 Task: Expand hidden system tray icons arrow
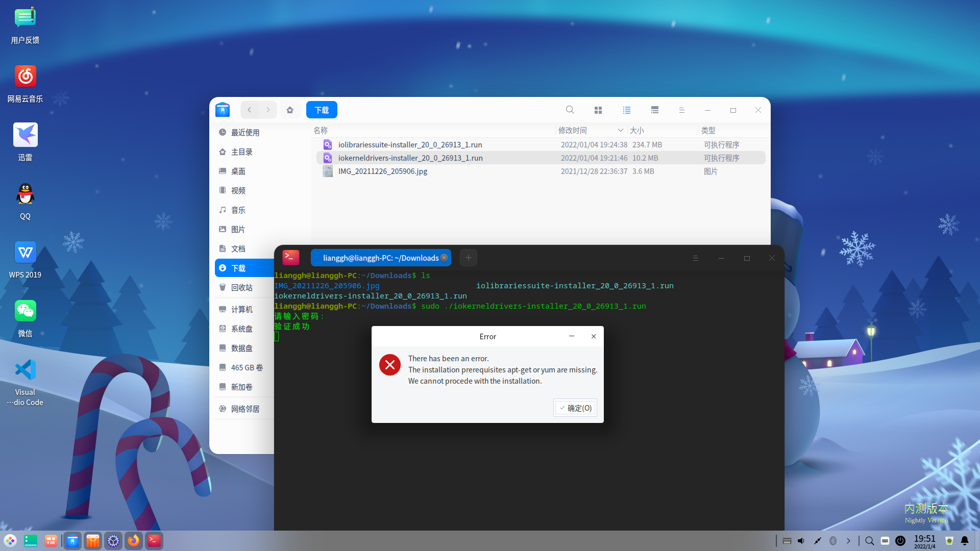click(x=848, y=541)
